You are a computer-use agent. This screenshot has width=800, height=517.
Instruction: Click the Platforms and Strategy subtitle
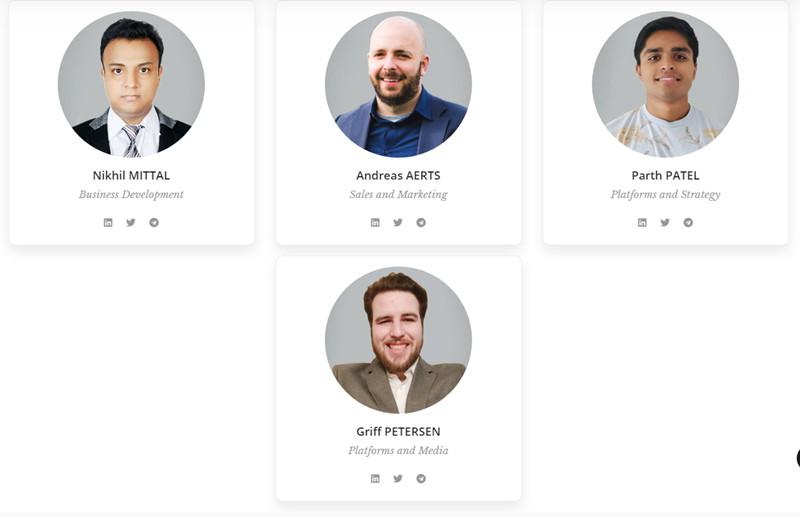pyautogui.click(x=665, y=194)
